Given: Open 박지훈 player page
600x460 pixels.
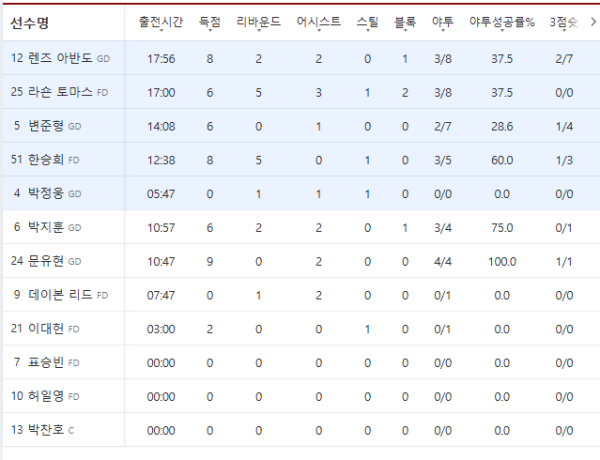Looking at the screenshot, I should click(x=47, y=227).
